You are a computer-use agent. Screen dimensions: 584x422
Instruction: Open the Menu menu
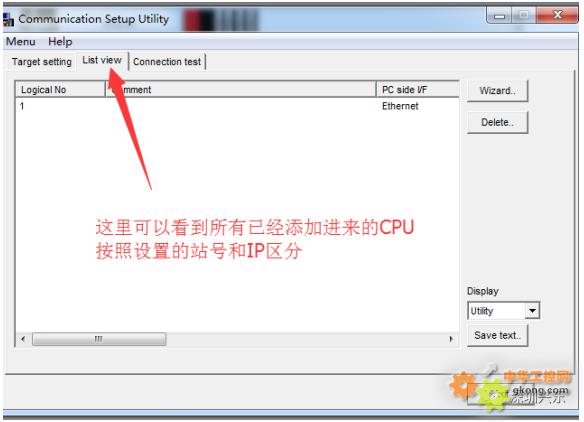tap(21, 41)
